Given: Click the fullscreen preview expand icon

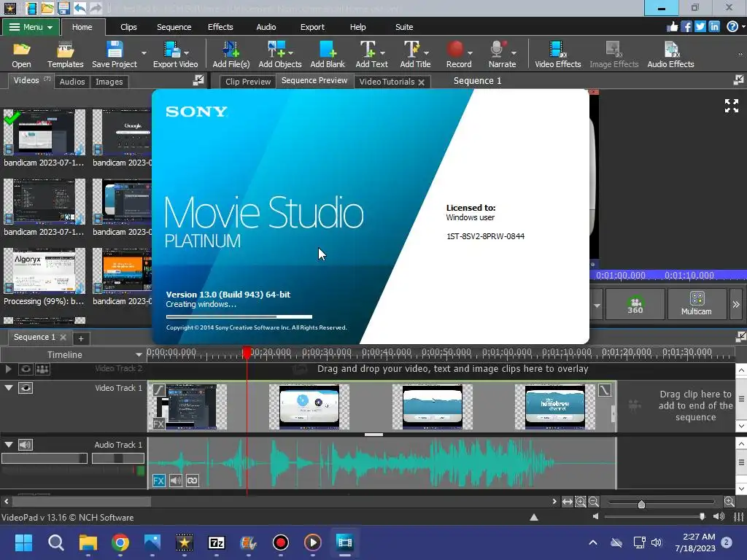Looking at the screenshot, I should click(731, 106).
